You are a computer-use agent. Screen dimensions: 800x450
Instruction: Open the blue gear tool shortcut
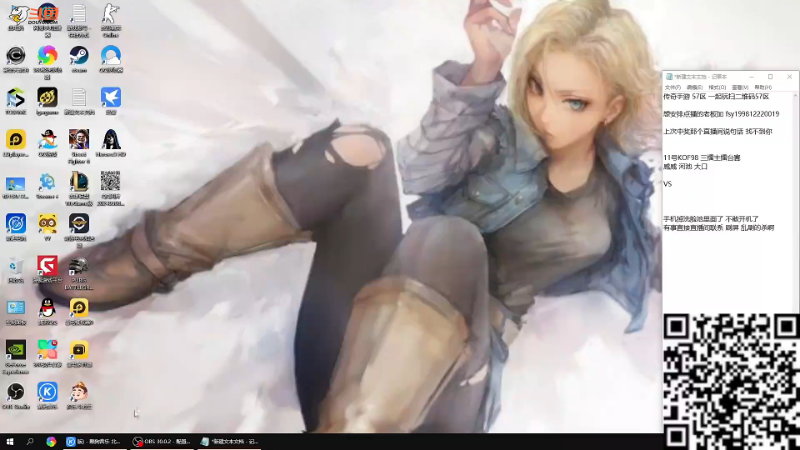tap(47, 182)
